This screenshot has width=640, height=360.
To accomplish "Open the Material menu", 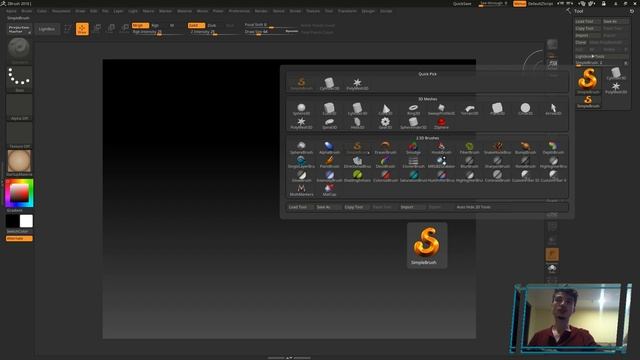I will pyautogui.click(x=184, y=11).
